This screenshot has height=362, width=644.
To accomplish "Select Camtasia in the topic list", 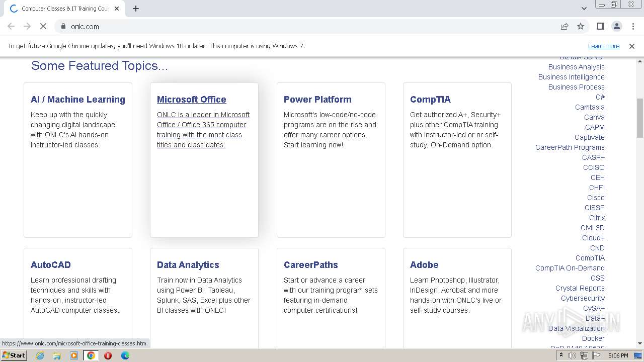I will 590,107.
